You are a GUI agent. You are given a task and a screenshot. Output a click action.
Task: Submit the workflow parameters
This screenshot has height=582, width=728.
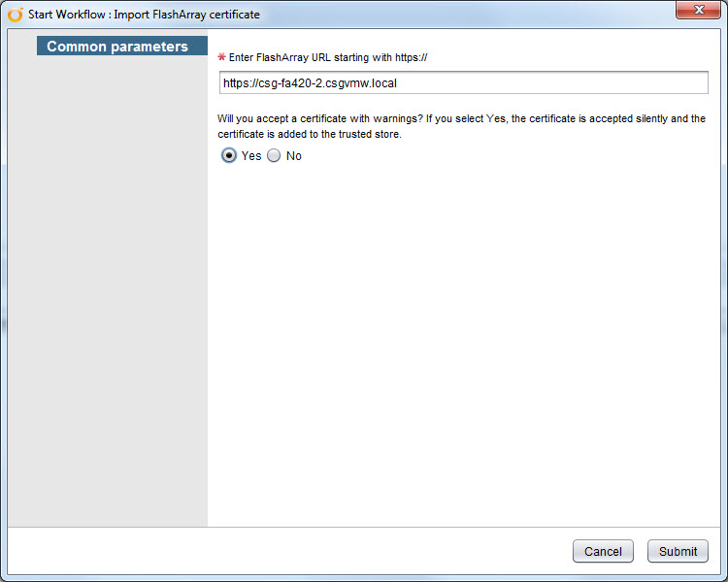(x=678, y=551)
